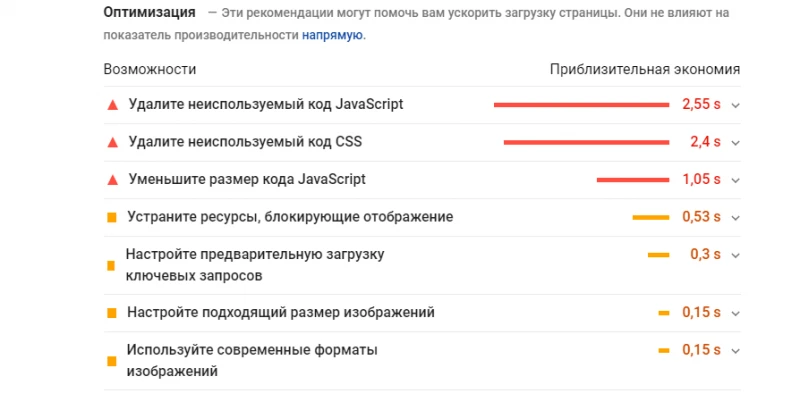Click orange square icon beside preload key requests
This screenshot has height=410, width=800.
pos(111,266)
